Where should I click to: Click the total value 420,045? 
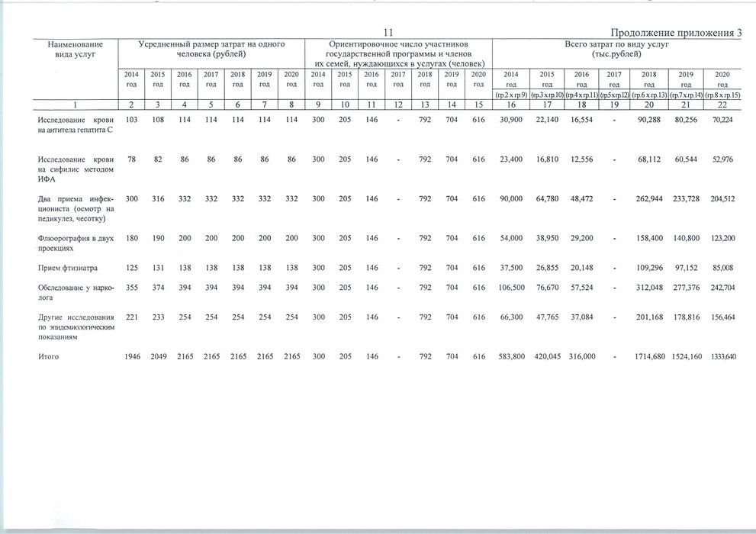click(547, 357)
